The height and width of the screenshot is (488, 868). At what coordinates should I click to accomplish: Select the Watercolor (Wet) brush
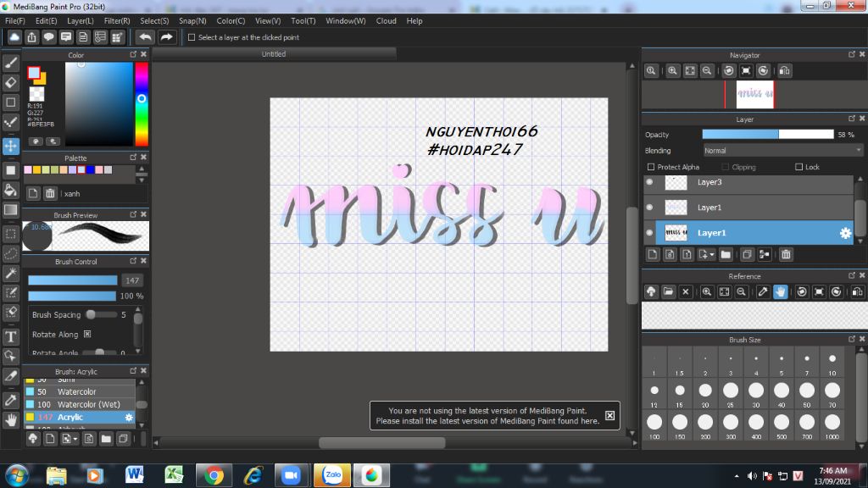[x=80, y=404]
